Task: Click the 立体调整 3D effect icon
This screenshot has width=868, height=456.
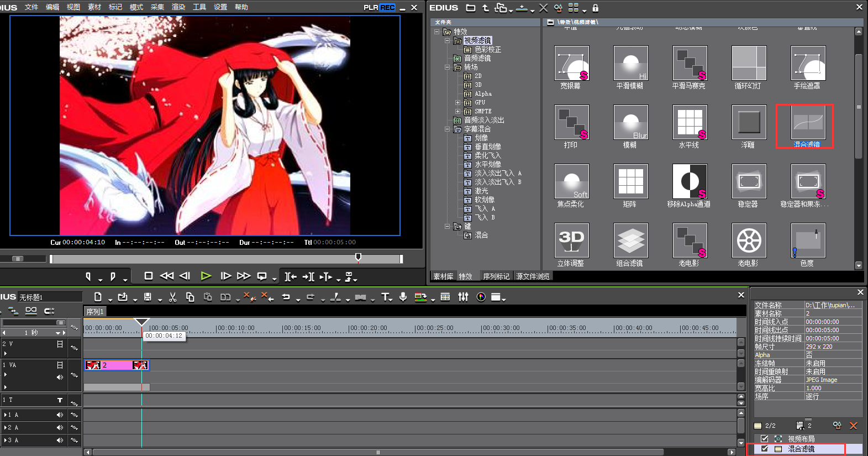Action: (571, 241)
